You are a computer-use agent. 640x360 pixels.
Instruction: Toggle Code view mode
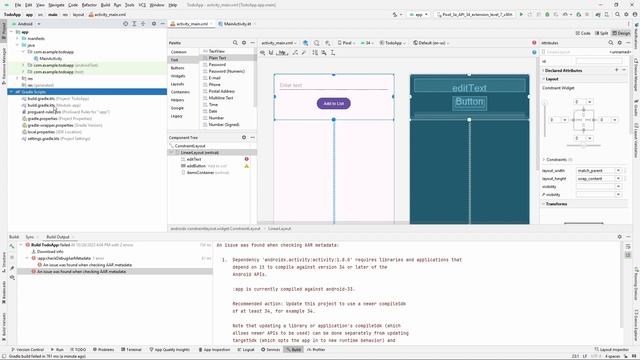pyautogui.click(x=583, y=33)
